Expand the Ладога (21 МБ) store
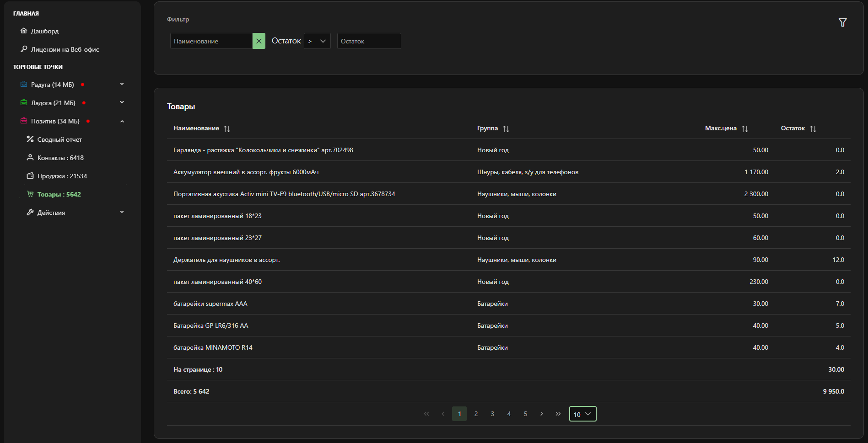The width and height of the screenshot is (868, 443). [122, 102]
